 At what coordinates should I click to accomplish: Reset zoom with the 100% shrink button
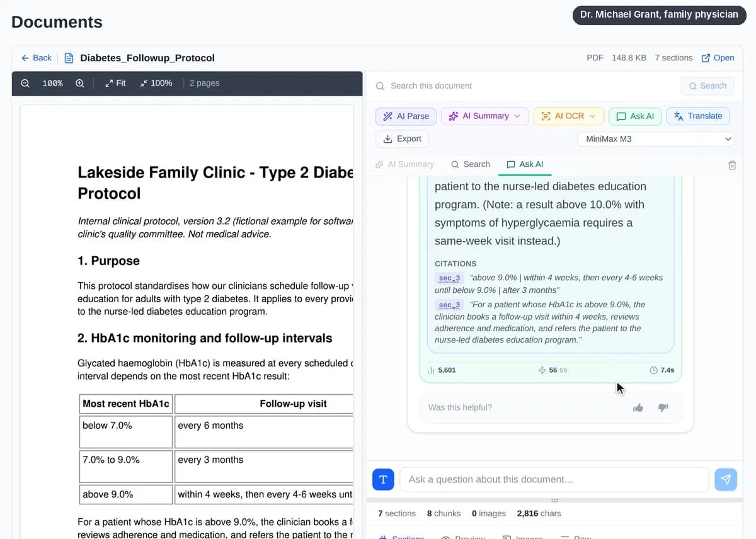coord(156,83)
